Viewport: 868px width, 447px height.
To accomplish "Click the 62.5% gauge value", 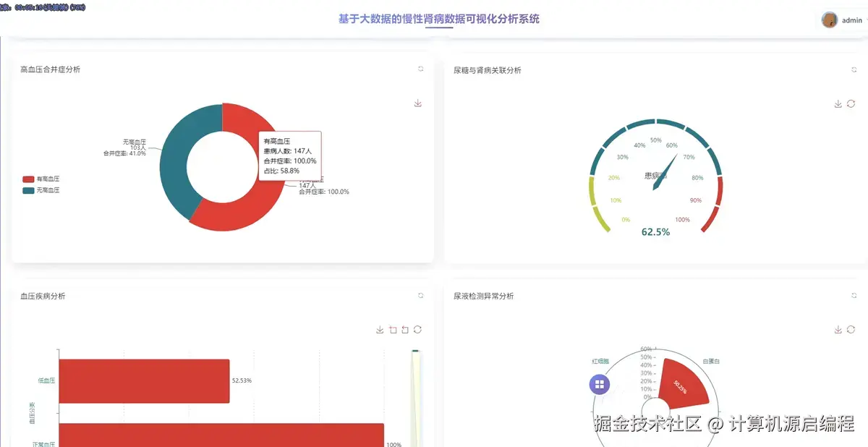I will click(x=656, y=232).
